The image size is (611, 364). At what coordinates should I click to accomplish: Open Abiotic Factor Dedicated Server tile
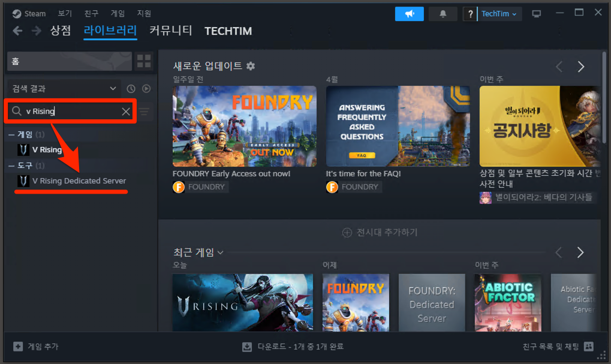point(574,302)
